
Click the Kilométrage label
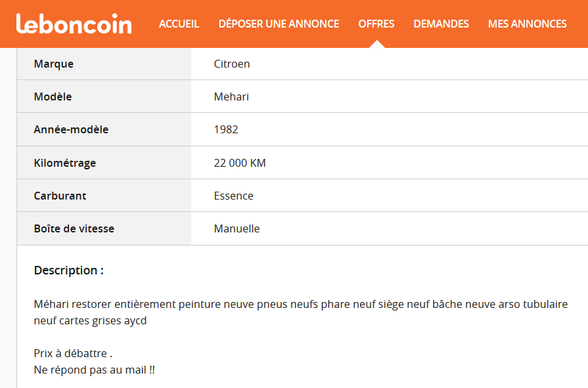(65, 163)
